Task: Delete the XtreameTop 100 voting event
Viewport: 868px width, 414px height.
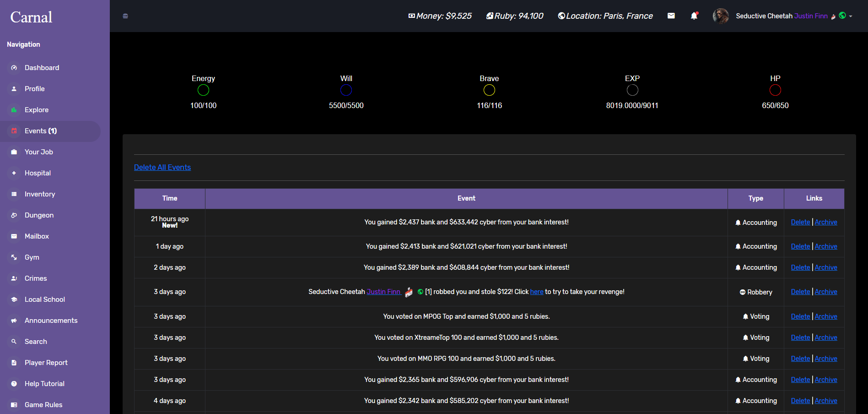Action: (x=800, y=338)
